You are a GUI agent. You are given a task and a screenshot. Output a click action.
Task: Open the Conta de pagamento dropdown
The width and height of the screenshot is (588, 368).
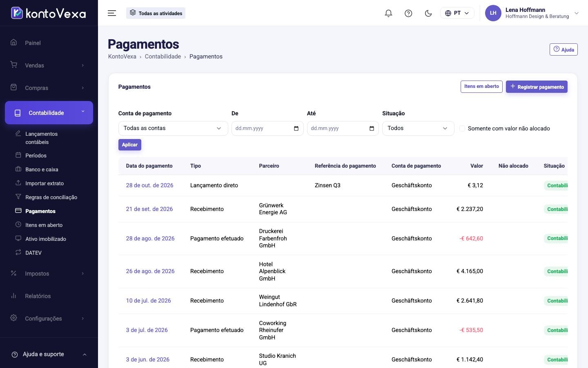173,128
